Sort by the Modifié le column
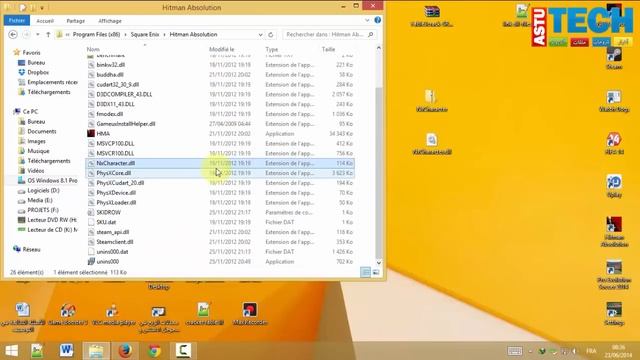640x360 pixels. (x=222, y=49)
